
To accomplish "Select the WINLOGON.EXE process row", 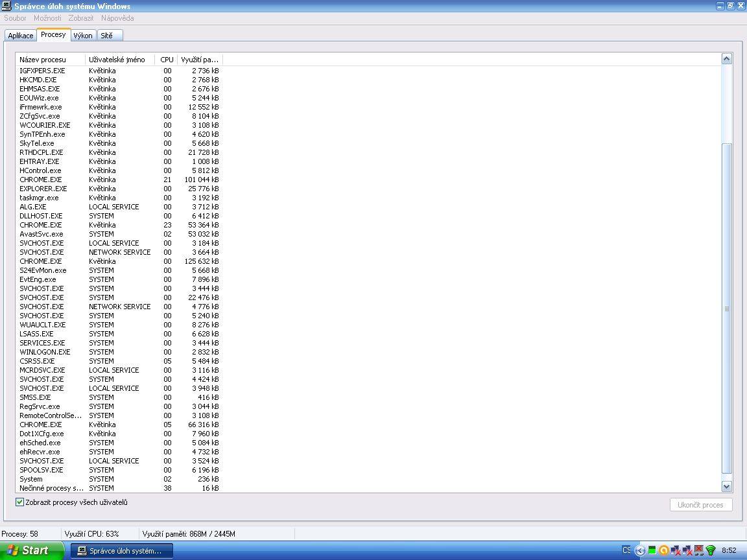I will tap(119, 352).
